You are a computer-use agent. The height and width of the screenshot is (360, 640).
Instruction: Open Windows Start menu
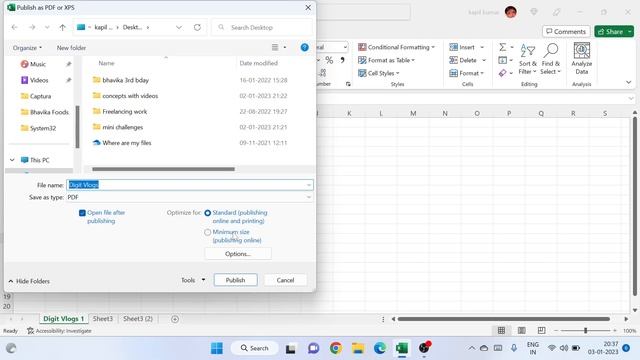[217, 348]
